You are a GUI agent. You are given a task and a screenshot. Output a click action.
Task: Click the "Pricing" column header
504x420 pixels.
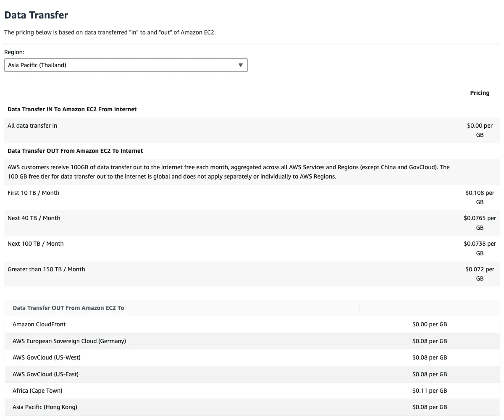click(x=480, y=93)
